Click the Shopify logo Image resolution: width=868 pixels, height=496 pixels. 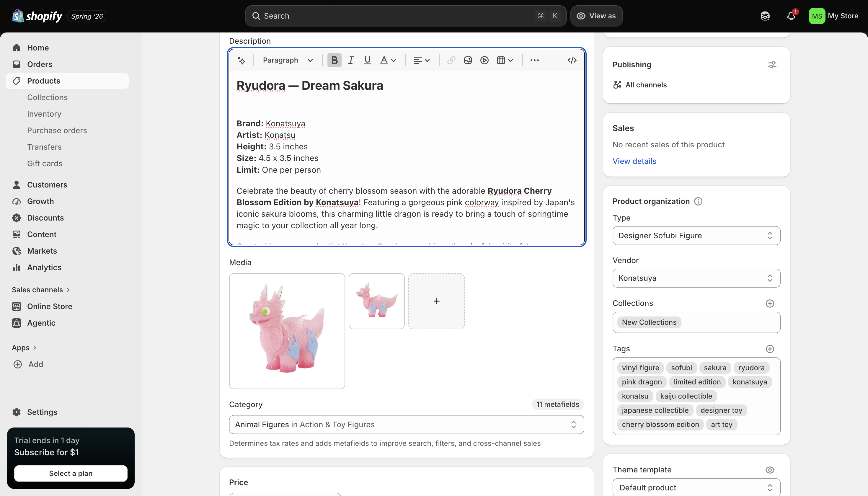[37, 16]
